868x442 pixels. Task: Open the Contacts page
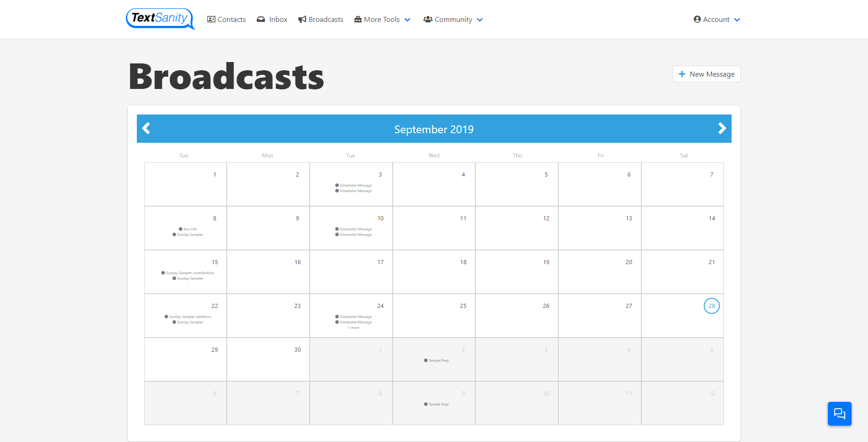pos(226,19)
